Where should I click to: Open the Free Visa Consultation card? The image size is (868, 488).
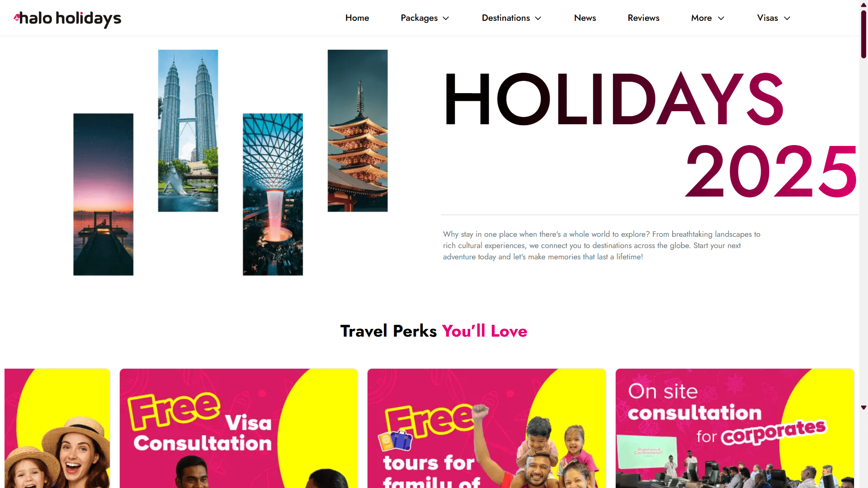(x=239, y=428)
